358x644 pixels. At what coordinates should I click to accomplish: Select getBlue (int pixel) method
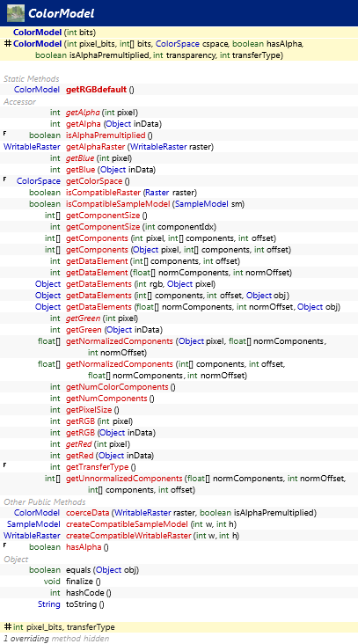[x=99, y=158]
